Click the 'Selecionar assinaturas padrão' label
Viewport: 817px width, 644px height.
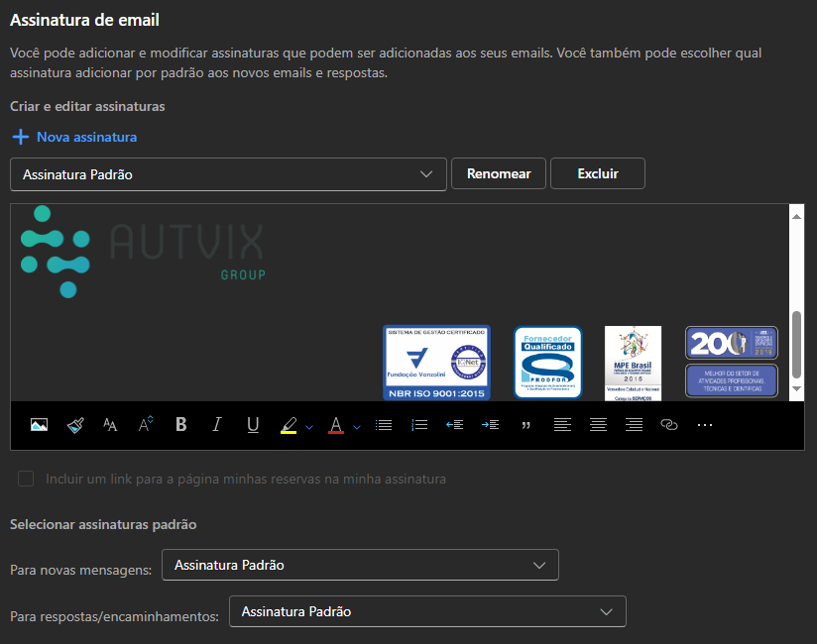tap(103, 524)
